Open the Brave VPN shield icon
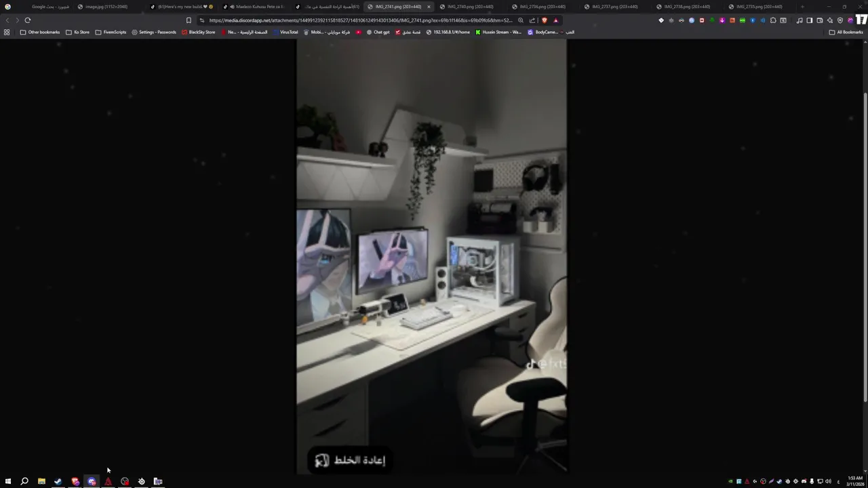The height and width of the screenshot is (488, 868). pyautogui.click(x=840, y=20)
